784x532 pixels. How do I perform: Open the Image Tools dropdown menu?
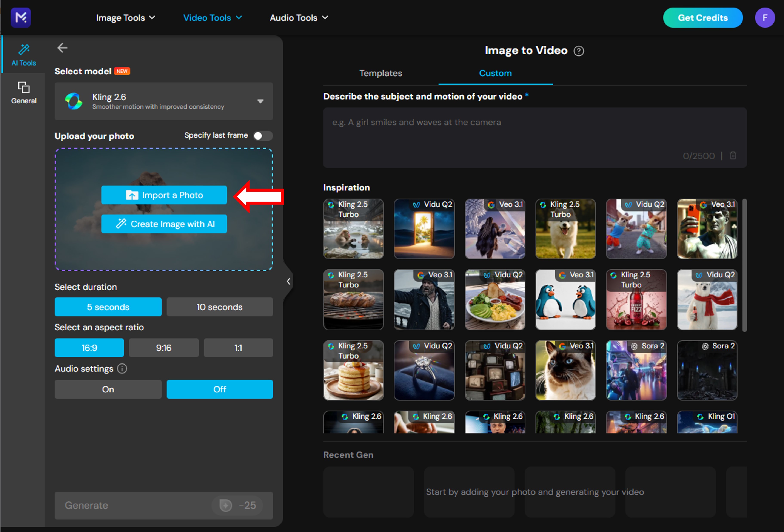pyautogui.click(x=125, y=18)
